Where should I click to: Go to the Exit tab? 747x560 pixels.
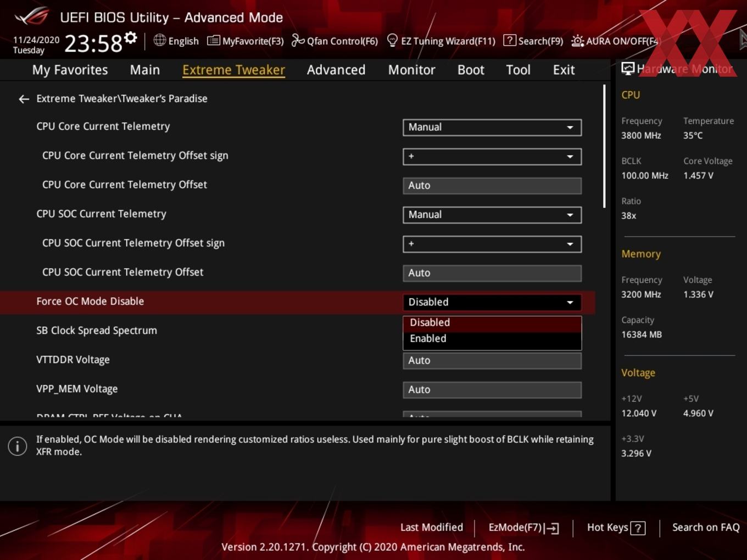[564, 70]
